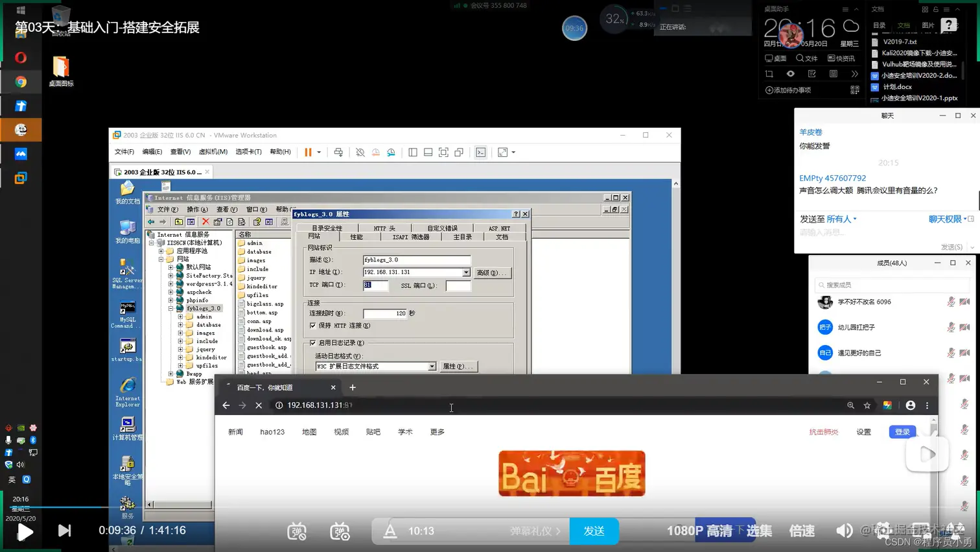Open VMware 选项卡(T) menu
The height and width of the screenshot is (552, 980).
248,152
